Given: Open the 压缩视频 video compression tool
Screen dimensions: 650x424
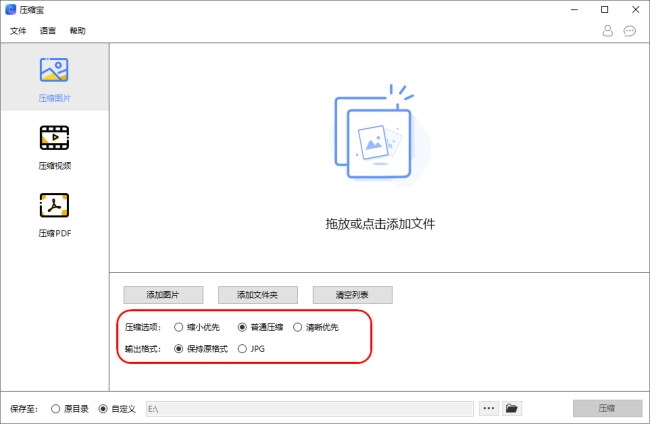Looking at the screenshot, I should 54,137.
